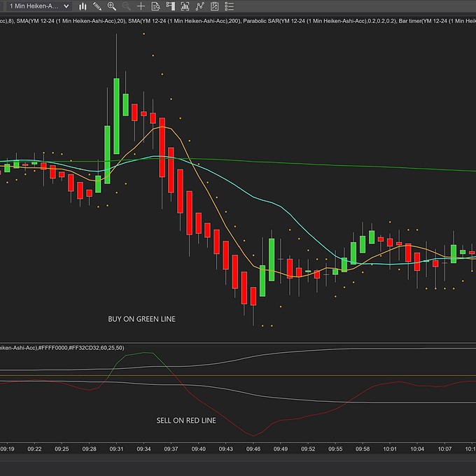Open the strategies clipboard icon

pos(214,6)
